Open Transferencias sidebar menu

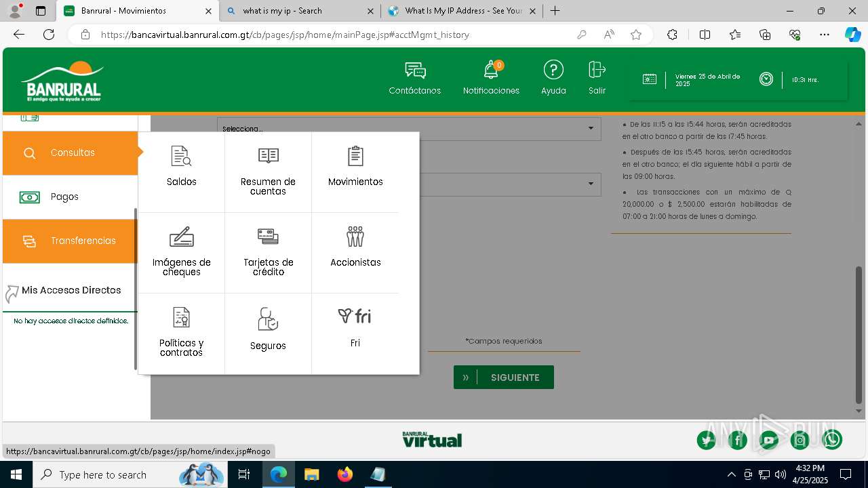point(70,241)
